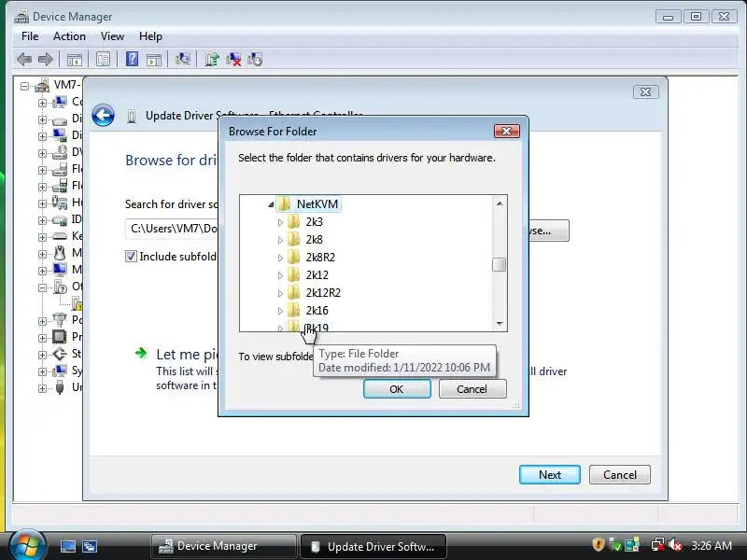The width and height of the screenshot is (747, 560).
Task: Click the Windows Start orb
Action: click(x=27, y=545)
